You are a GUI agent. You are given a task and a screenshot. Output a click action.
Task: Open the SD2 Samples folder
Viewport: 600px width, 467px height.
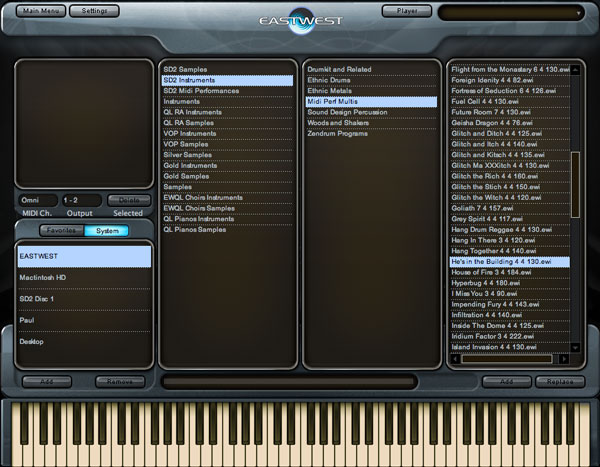[x=228, y=69]
